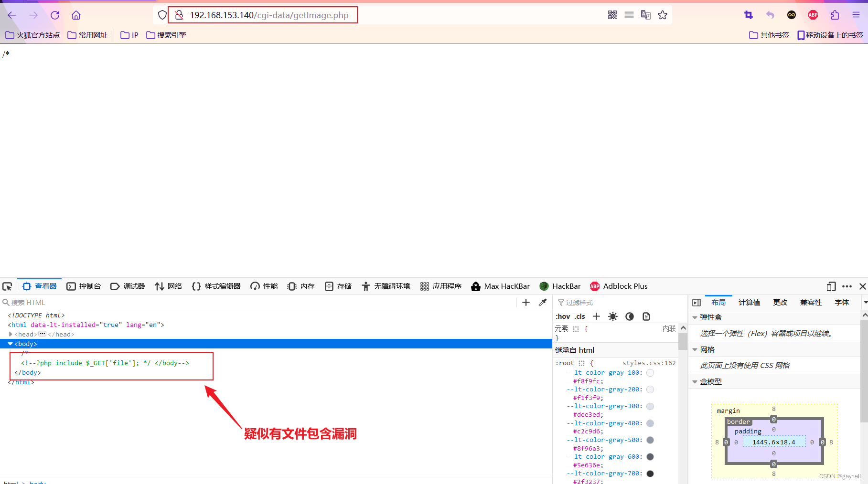The height and width of the screenshot is (484, 868).
Task: Open the page translation icon
Action: 646,15
